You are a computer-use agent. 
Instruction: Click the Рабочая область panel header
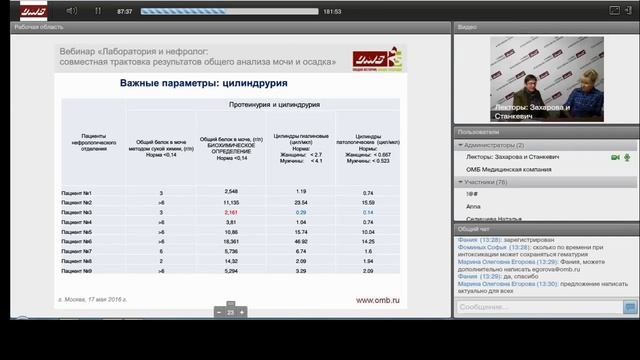[231, 27]
